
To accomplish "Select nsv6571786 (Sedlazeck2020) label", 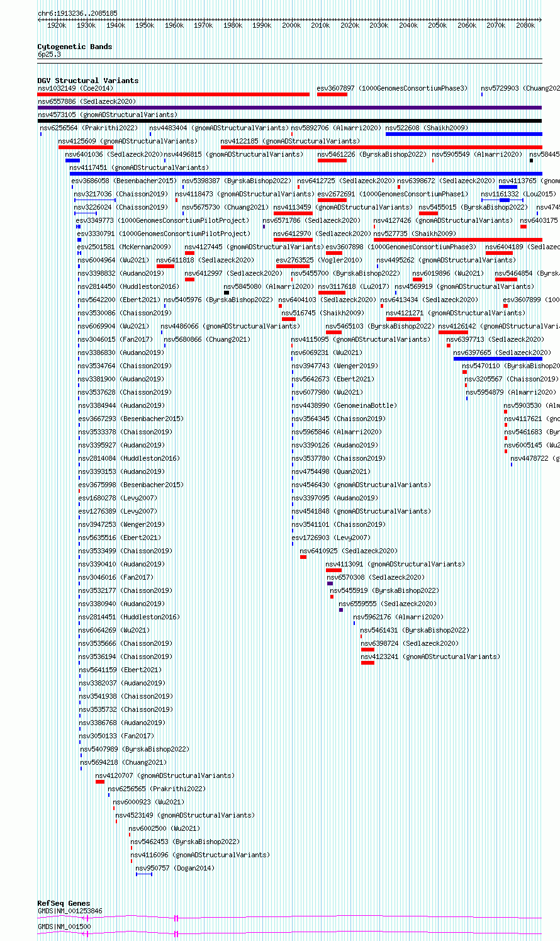I will 311,220.
